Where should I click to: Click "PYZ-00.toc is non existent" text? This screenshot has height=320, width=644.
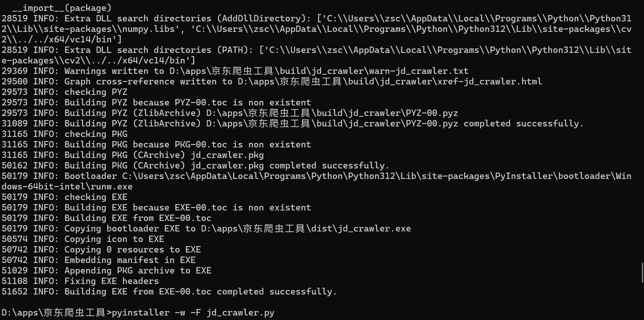pyautogui.click(x=243, y=102)
